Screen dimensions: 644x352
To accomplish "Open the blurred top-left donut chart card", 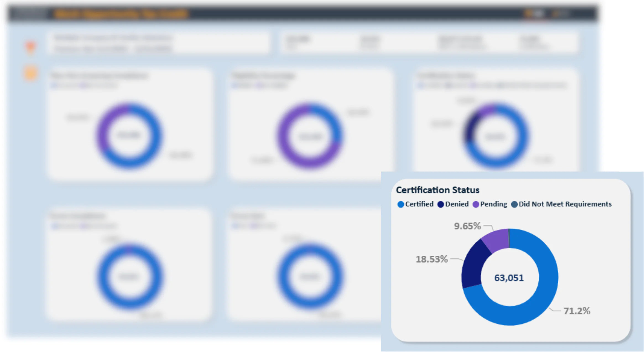I will 130,125.
